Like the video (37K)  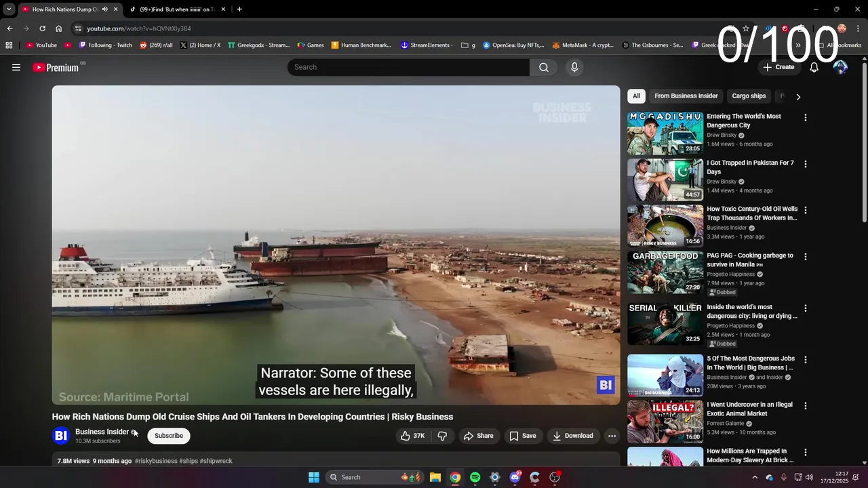point(413,436)
